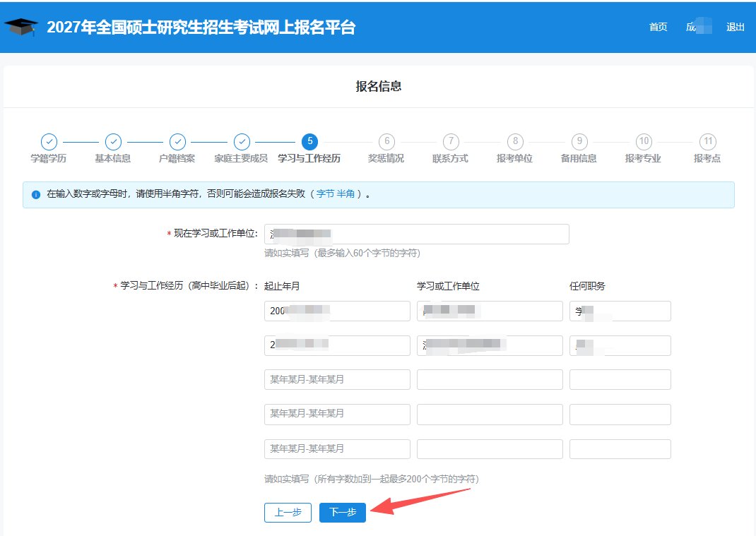756x536 pixels.
Task: Click the 起止年月 column header
Action: point(282,286)
